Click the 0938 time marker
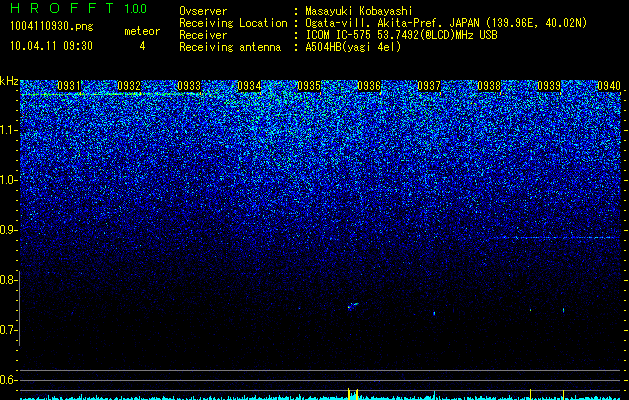Screen dimensions: 629x400 coord(489,86)
